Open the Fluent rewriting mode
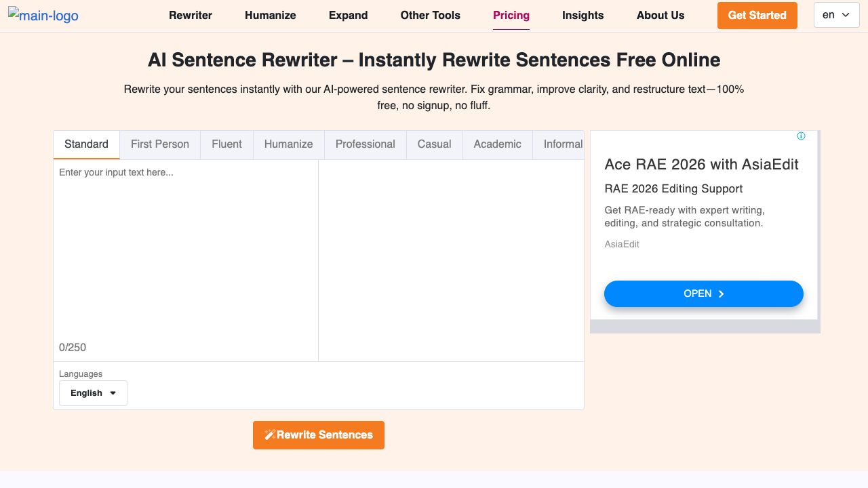 point(226,144)
